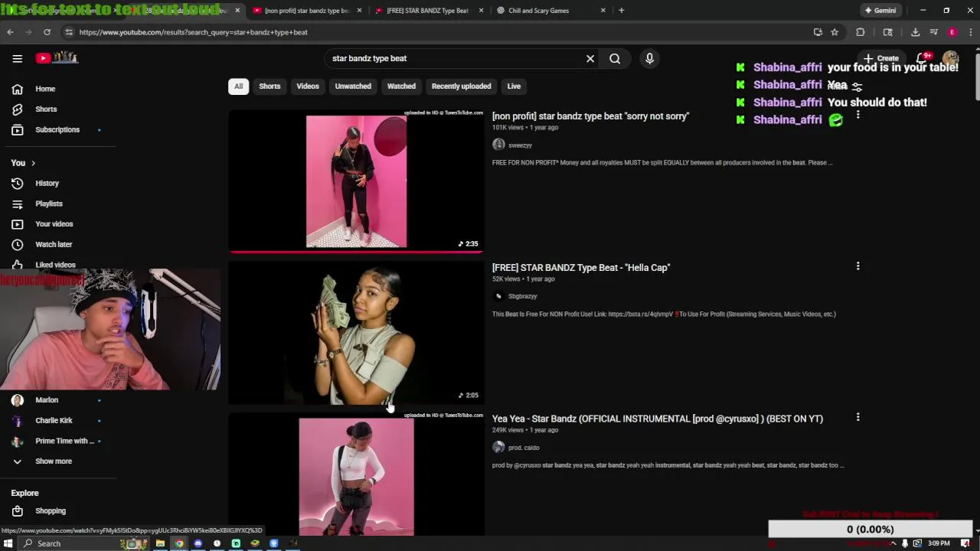This screenshot has height=551, width=980.
Task: Close the Chill and Scary Games tab
Action: (603, 11)
